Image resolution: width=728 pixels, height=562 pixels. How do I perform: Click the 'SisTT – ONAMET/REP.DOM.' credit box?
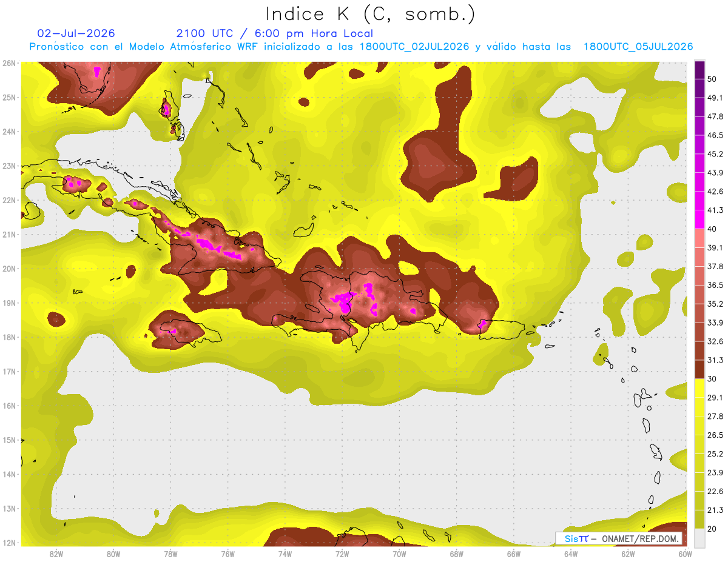(x=619, y=538)
